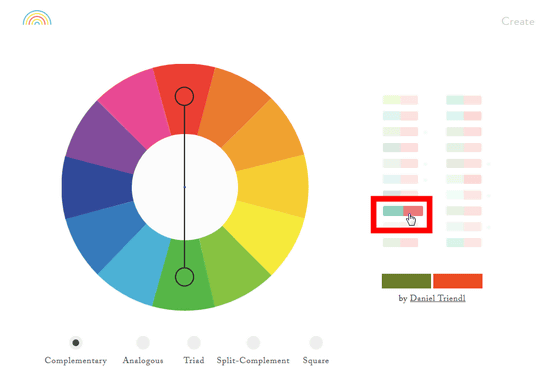Choose the bottom palette in the left column
Image resolution: width=560 pixels, height=388 pixels.
400,243
